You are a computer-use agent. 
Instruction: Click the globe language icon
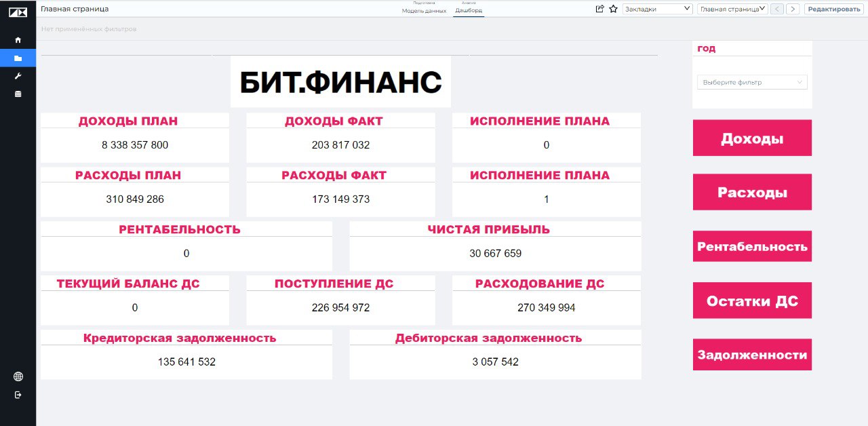click(x=18, y=376)
